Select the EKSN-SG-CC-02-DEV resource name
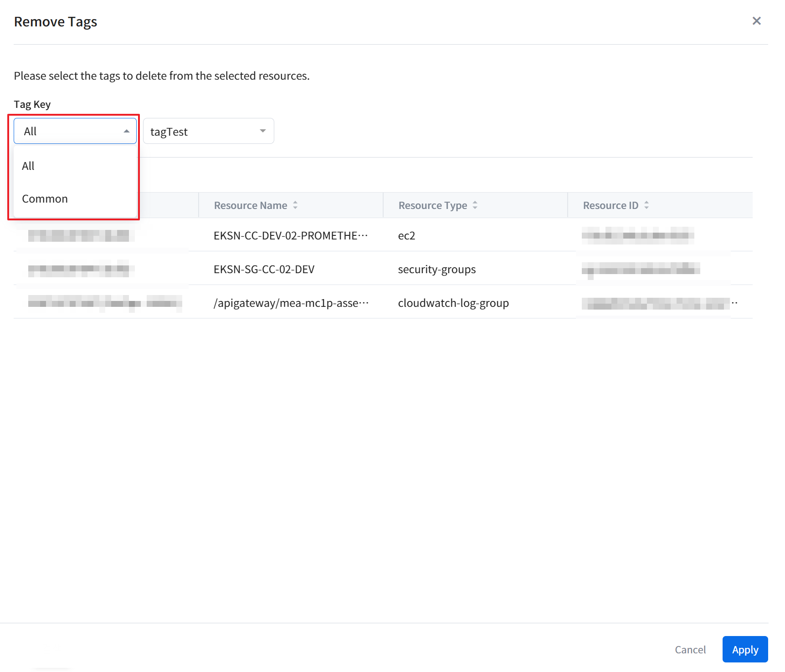This screenshot has height=672, width=785. coord(264,270)
